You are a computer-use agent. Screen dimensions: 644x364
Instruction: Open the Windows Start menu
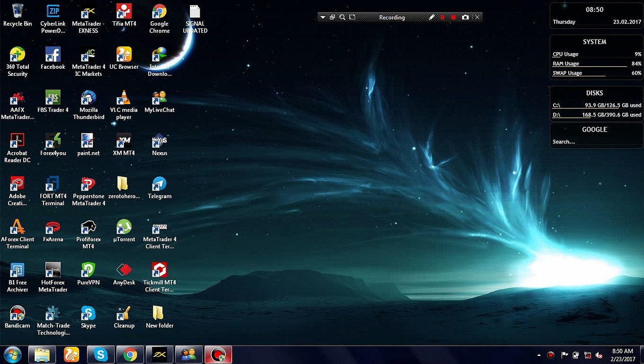coord(13,355)
